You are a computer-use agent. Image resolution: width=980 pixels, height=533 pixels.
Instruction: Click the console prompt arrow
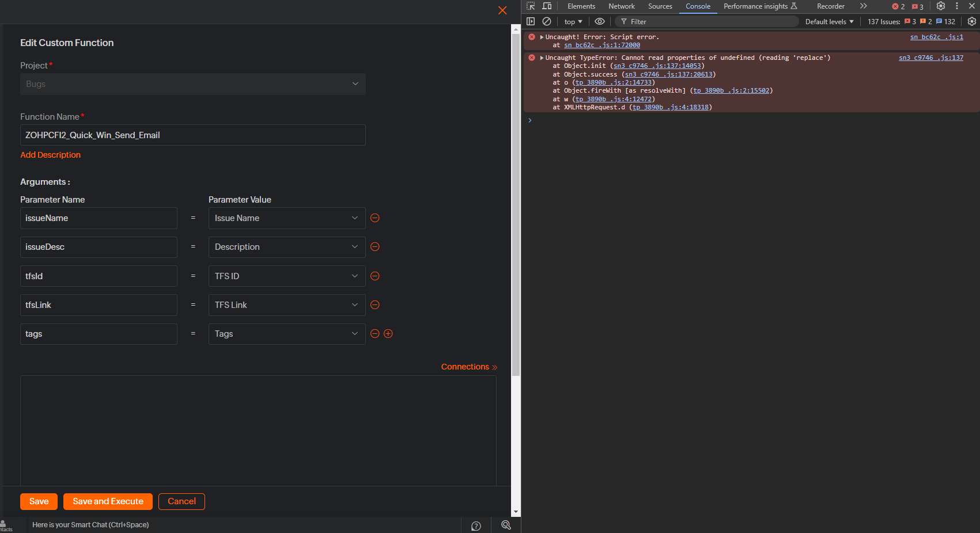(530, 120)
